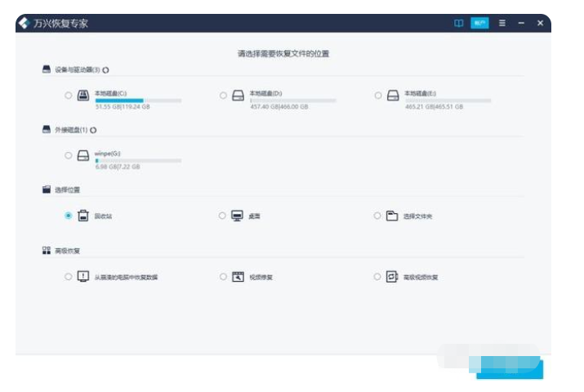Click the blue start button at bottom right
Screen dimensions: 584x392
click(x=510, y=367)
